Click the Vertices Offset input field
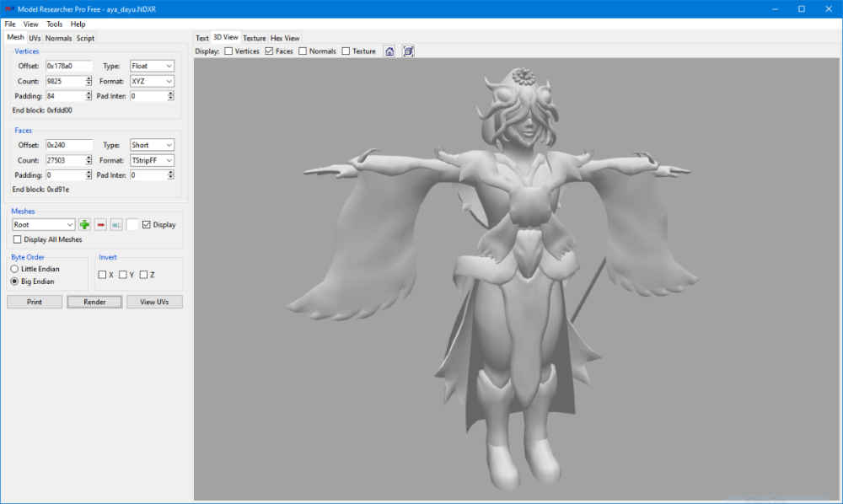This screenshot has width=843, height=504. coord(68,66)
